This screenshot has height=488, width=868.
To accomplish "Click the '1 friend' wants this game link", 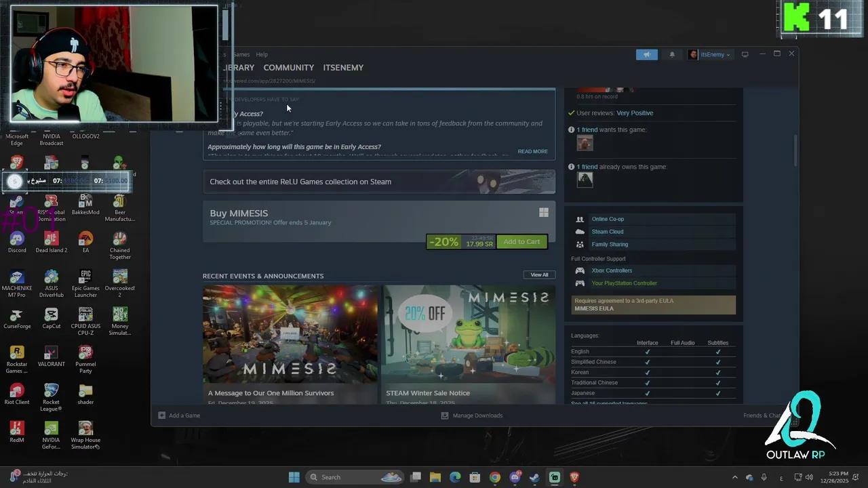I will point(587,129).
